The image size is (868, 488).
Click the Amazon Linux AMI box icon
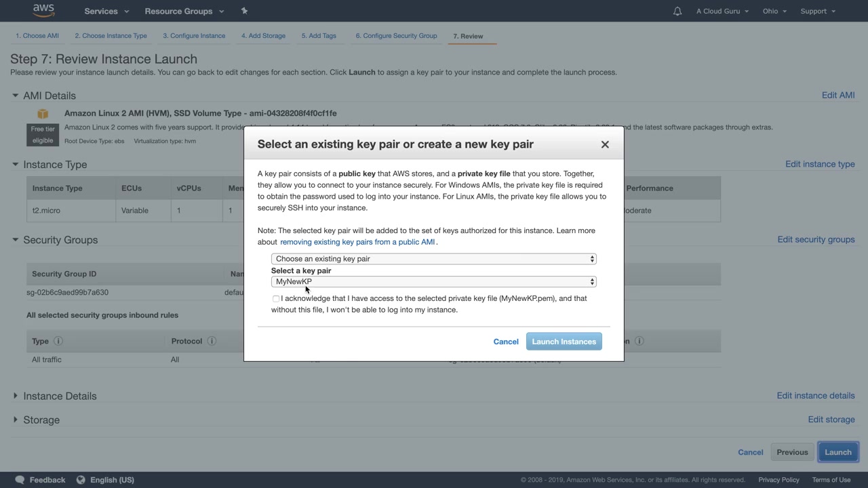(43, 114)
